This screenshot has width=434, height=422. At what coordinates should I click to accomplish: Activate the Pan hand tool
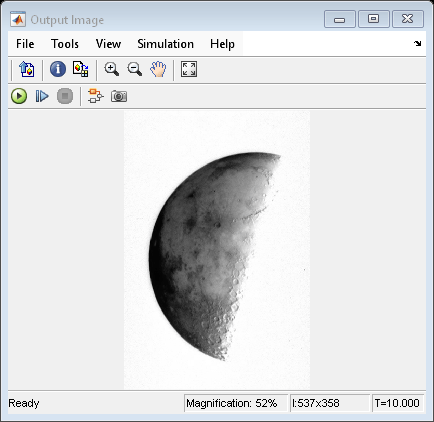pyautogui.click(x=158, y=69)
